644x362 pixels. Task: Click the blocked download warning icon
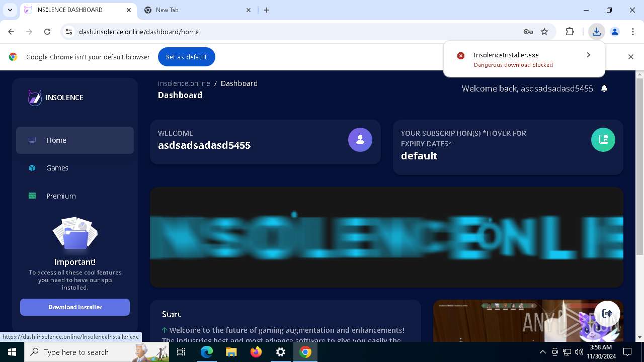point(461,55)
